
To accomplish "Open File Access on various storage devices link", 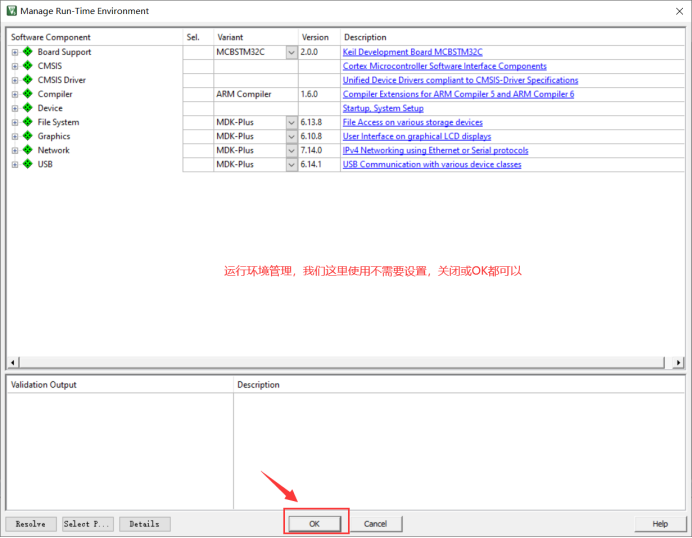I will [413, 122].
